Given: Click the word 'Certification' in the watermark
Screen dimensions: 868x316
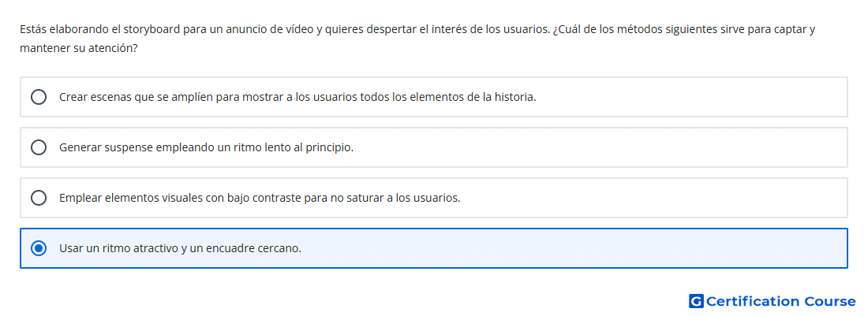Looking at the screenshot, I should (753, 302).
